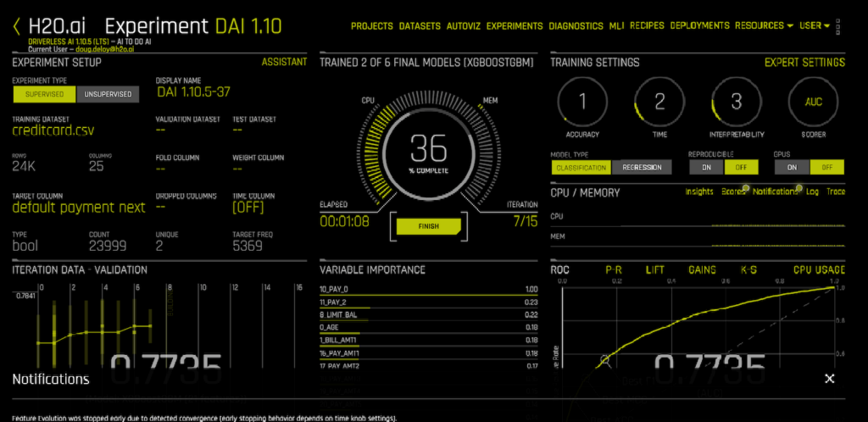Turn GPUs setting OFF
The height and width of the screenshot is (422, 868).
click(827, 167)
